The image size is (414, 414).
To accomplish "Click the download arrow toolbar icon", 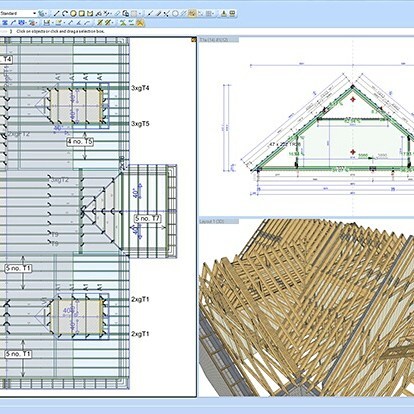I will pos(224,14).
